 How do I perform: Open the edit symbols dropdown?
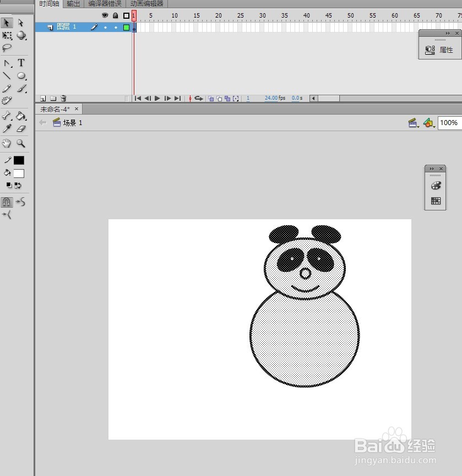(x=429, y=122)
